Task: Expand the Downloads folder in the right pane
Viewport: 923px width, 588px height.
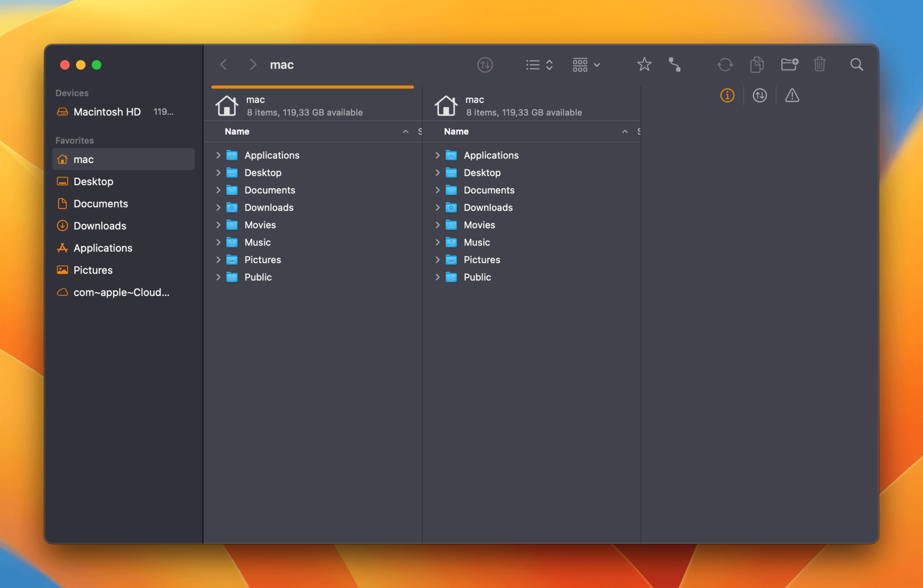Action: point(438,207)
